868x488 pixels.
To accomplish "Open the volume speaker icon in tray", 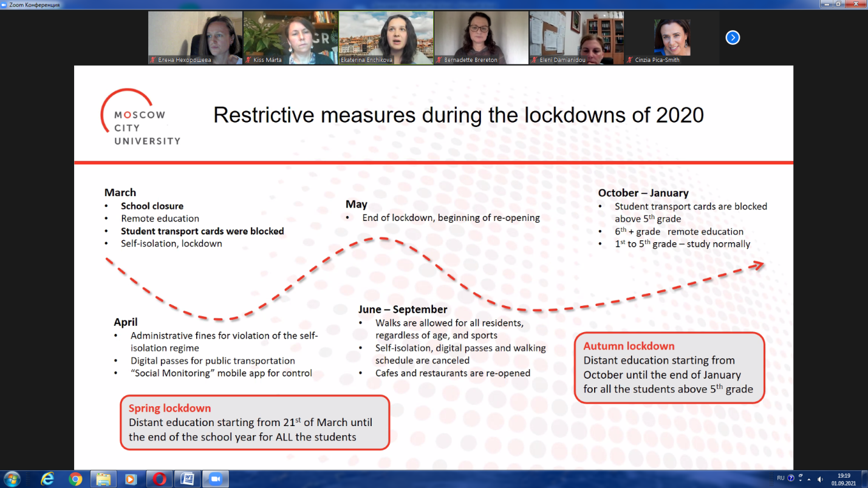I will coord(820,479).
